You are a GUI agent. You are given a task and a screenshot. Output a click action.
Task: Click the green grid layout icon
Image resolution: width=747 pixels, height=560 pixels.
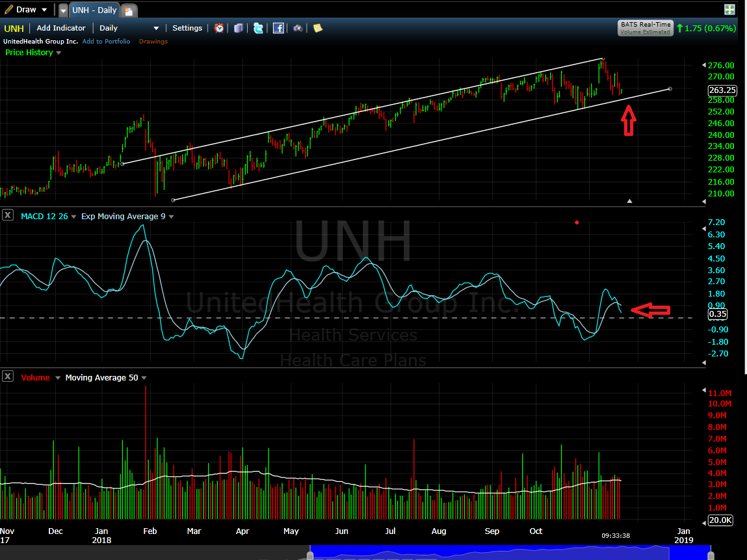tap(729, 9)
